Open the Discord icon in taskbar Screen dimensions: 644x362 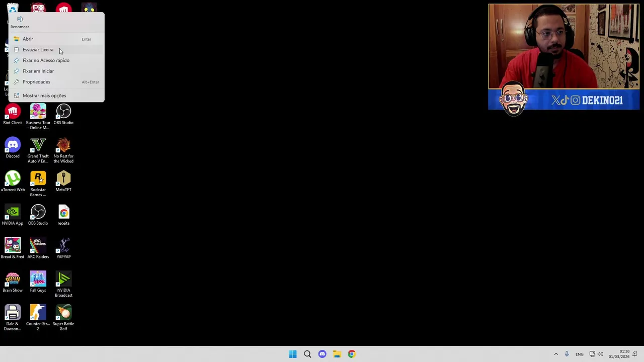(322, 354)
